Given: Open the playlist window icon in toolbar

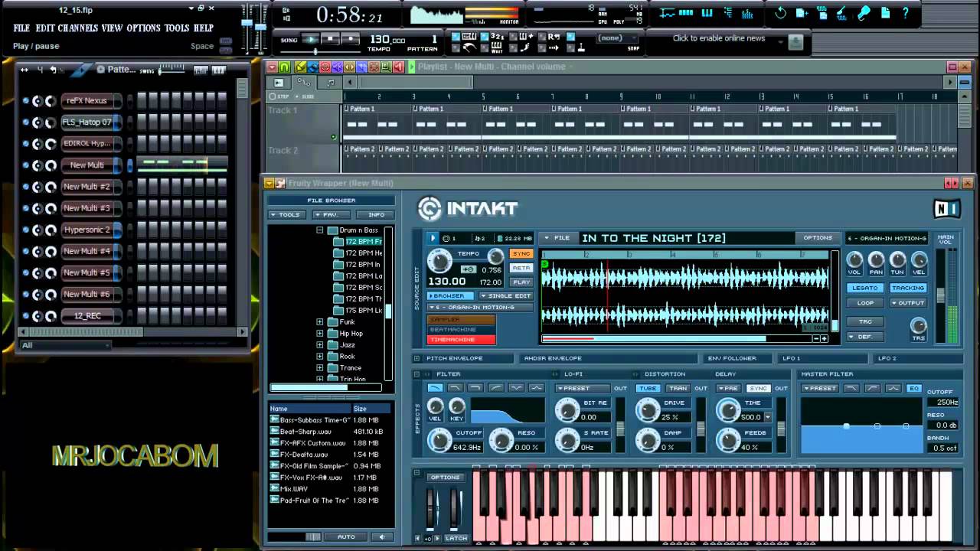Looking at the screenshot, I should (667, 13).
